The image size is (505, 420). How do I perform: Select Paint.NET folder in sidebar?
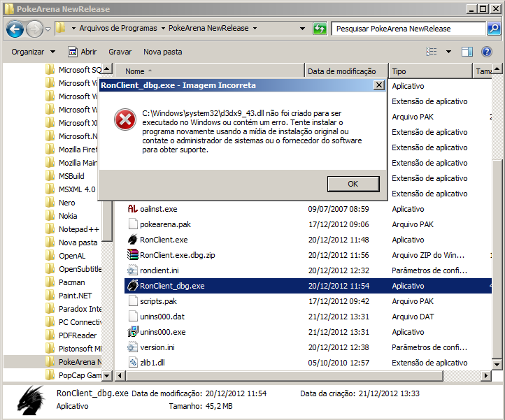(x=69, y=296)
